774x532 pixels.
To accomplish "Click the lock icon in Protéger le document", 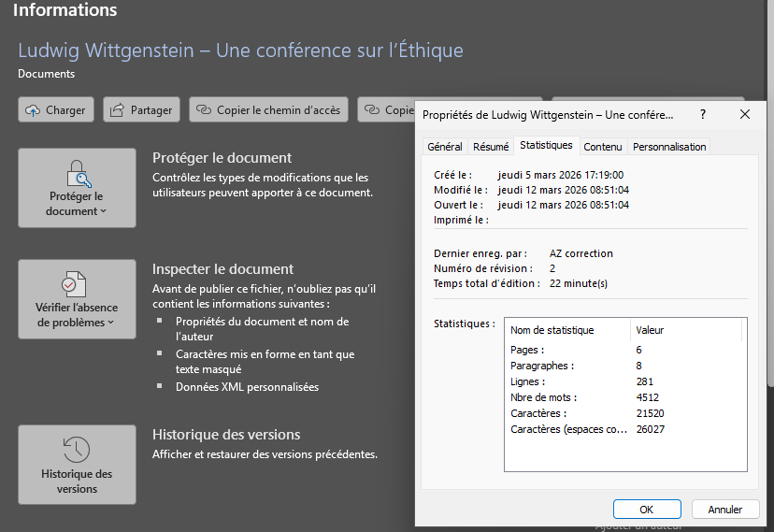I will (77, 174).
